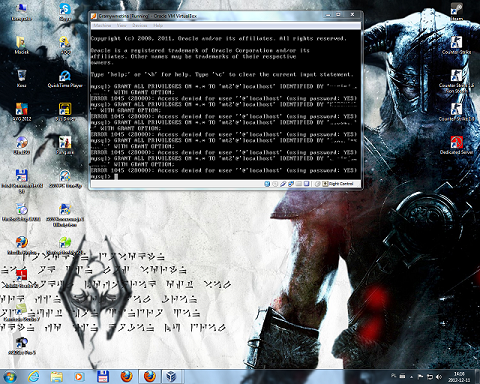Image resolution: width=480 pixels, height=384 pixels.
Task: Select the Recycle Bin (Kosz) icon
Action: click(21, 79)
